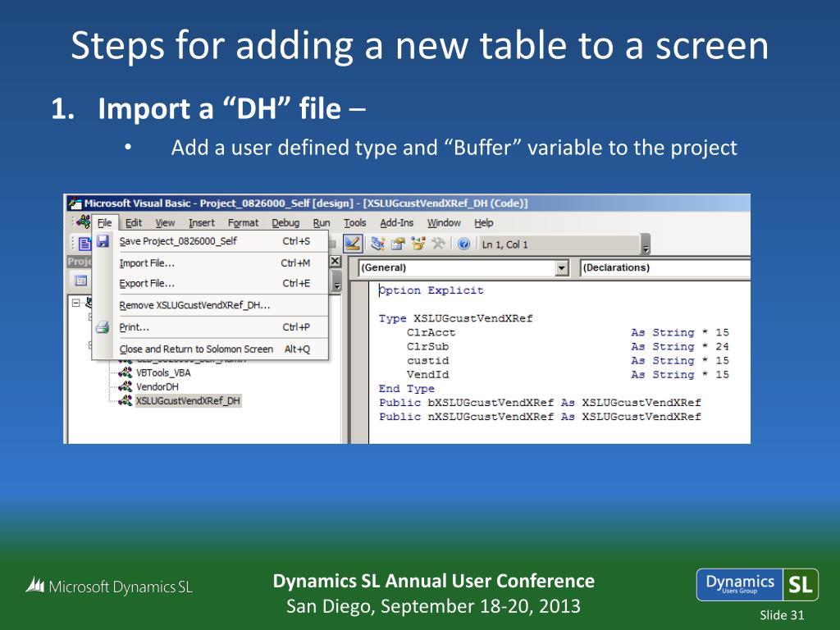Select VBTools_VBA in project tree

click(163, 372)
